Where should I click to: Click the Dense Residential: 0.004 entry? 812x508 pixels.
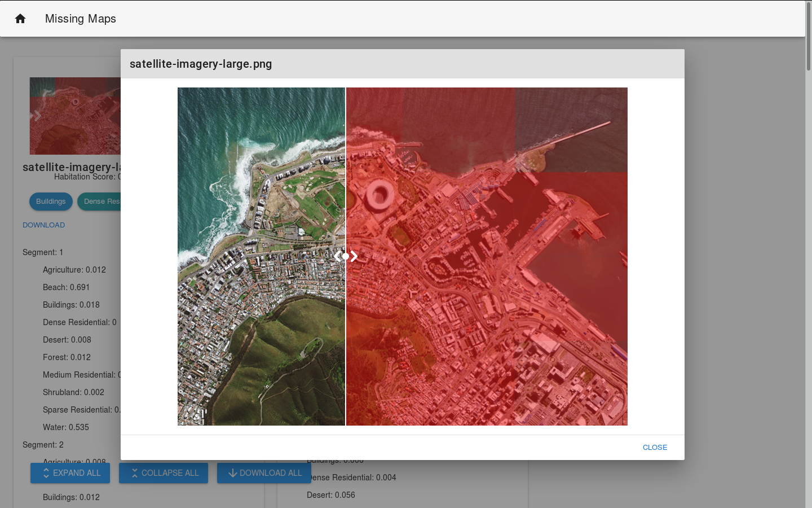351,478
